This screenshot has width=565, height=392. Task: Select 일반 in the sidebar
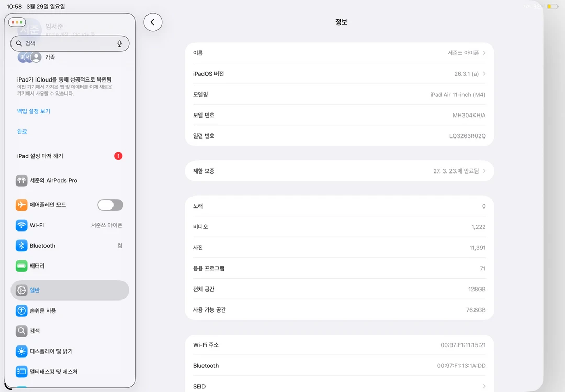point(70,290)
